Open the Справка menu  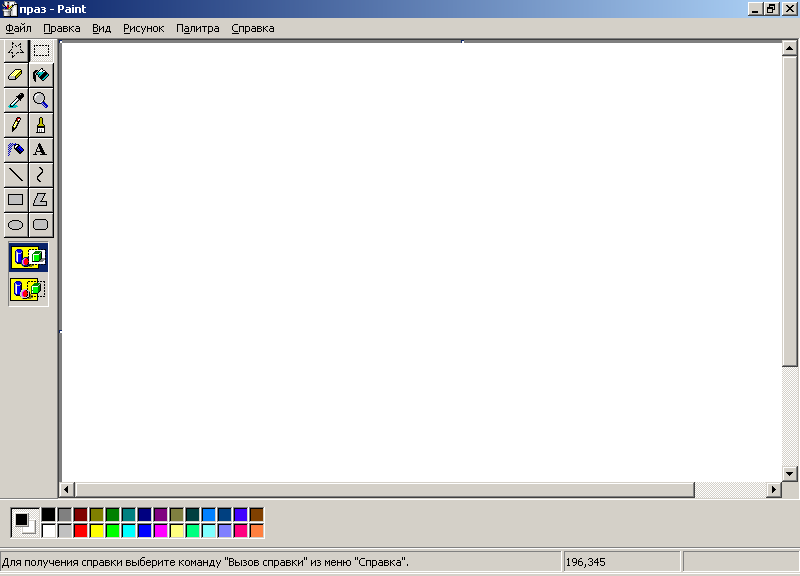(253, 29)
